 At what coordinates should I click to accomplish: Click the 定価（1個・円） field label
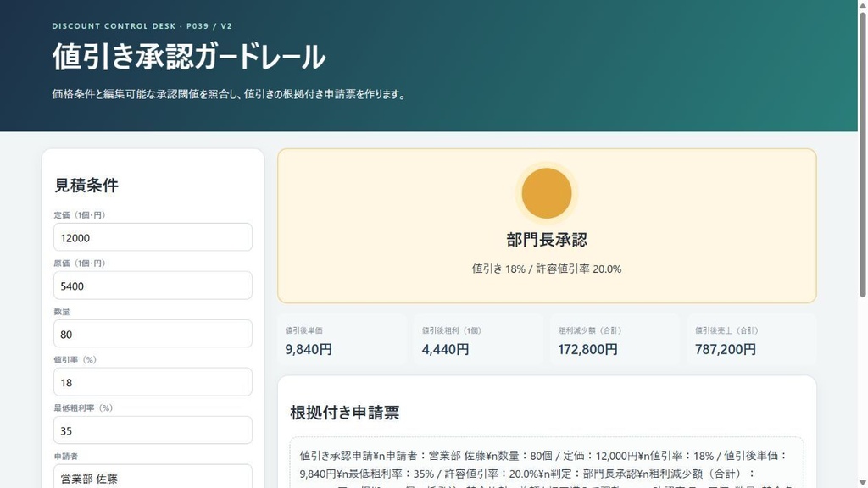click(x=80, y=215)
